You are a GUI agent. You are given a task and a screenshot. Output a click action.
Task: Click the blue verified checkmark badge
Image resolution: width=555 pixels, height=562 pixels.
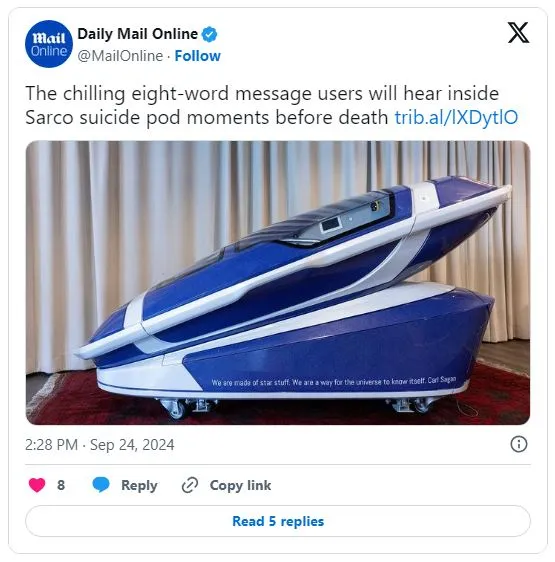coord(209,34)
